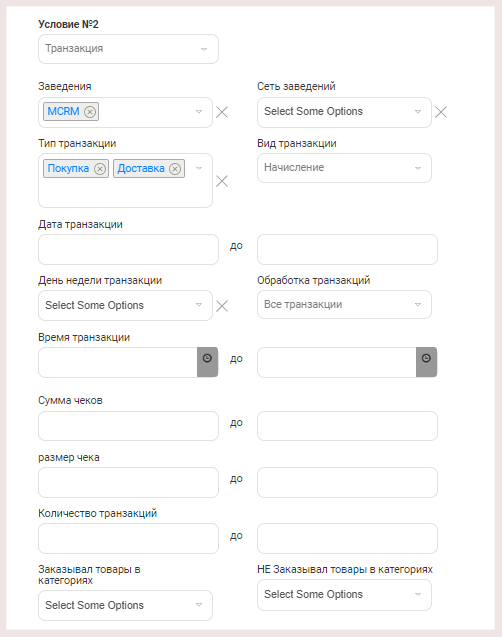The height and width of the screenshot is (637, 502).
Task: Clear Тип транзакции selection with X icon
Action: coord(222,181)
